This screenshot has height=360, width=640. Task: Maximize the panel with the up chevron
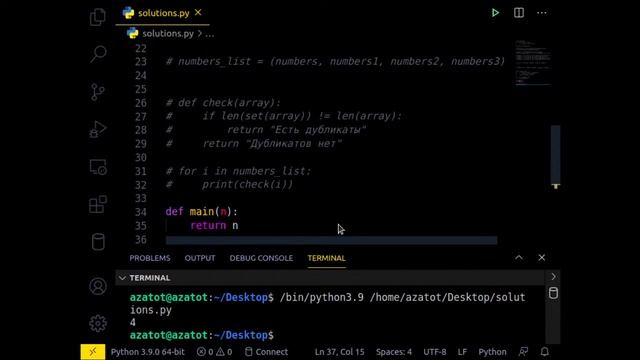click(x=519, y=258)
